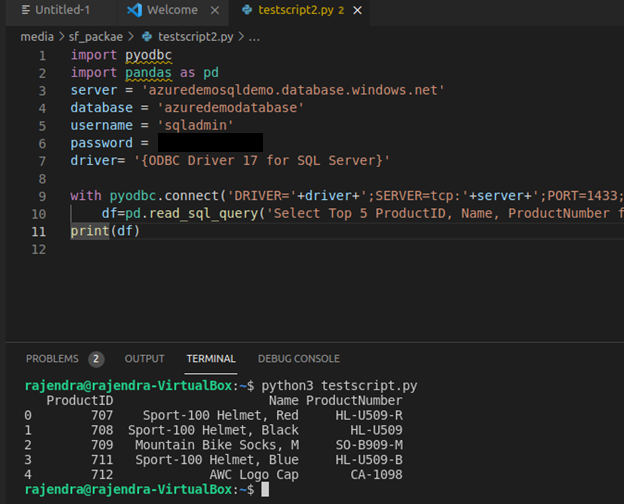
Task: Expand the breadcrumb ellipsis symbol list
Action: pyautogui.click(x=254, y=36)
